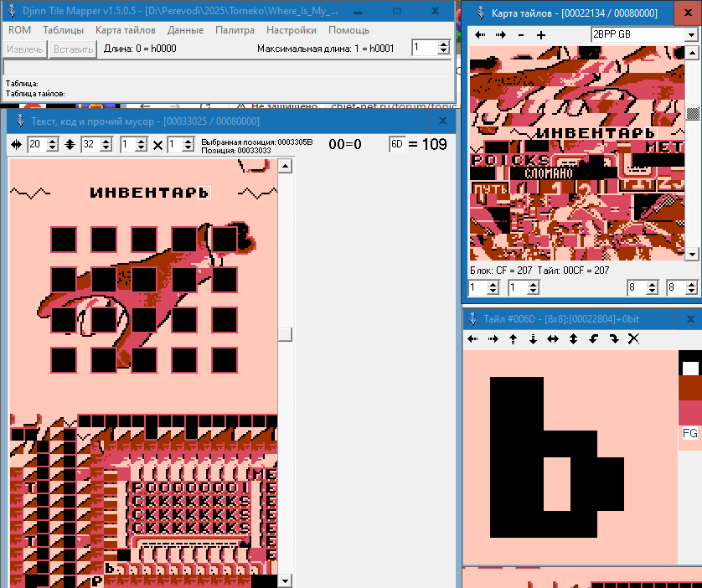
Task: Decrease the width value 20 stepper
Action: [53, 148]
